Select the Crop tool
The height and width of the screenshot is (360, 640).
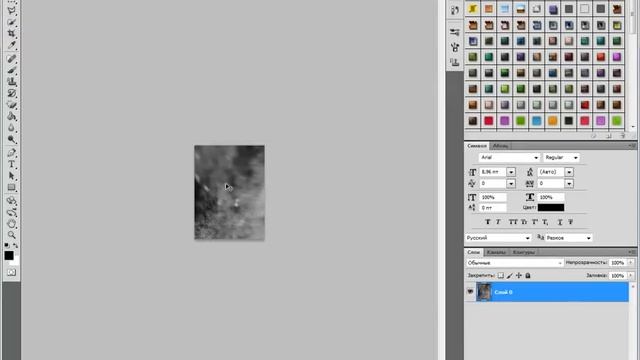click(11, 33)
